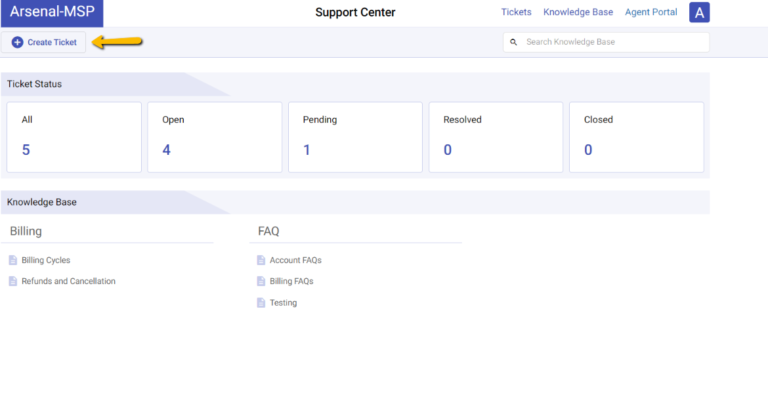The height and width of the screenshot is (395, 768).
Task: Open the Tickets navigation link
Action: (x=516, y=12)
